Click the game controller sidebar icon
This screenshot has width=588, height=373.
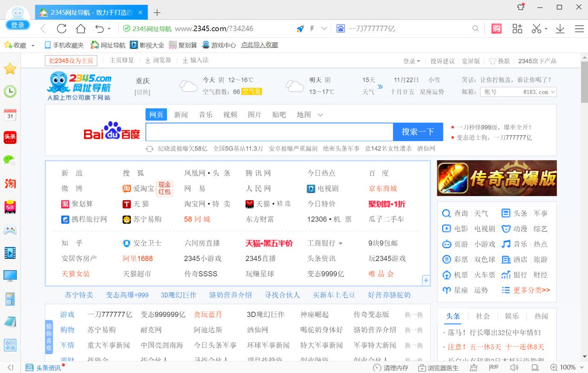pos(10,229)
